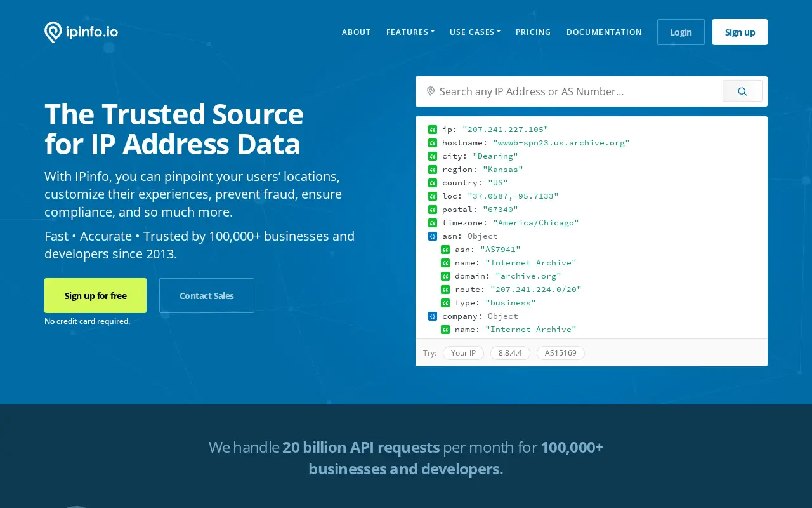Image resolution: width=812 pixels, height=508 pixels.
Task: Click the location pin icon in search box
Action: [431, 91]
